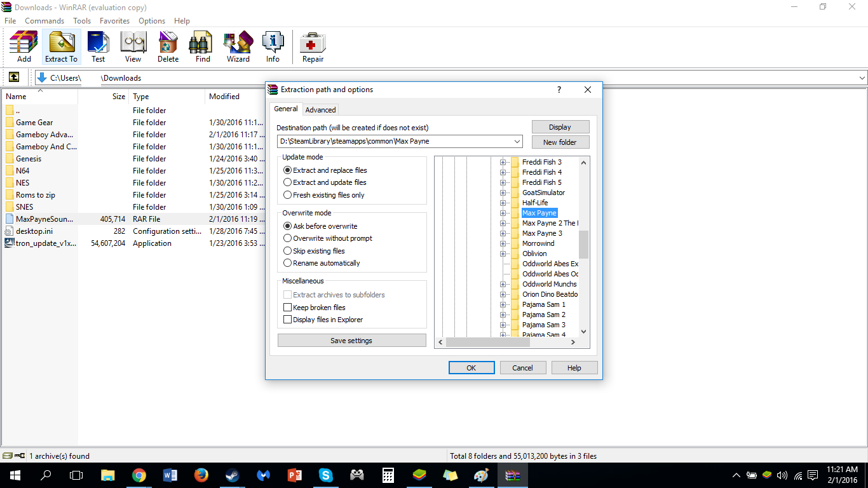Click the Morrowind folder icon in tree

(515, 243)
